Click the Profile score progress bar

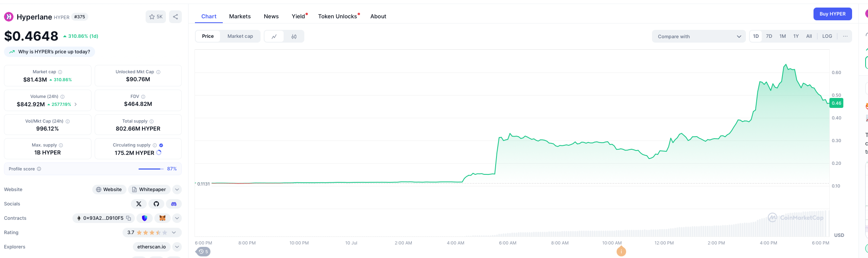point(151,169)
